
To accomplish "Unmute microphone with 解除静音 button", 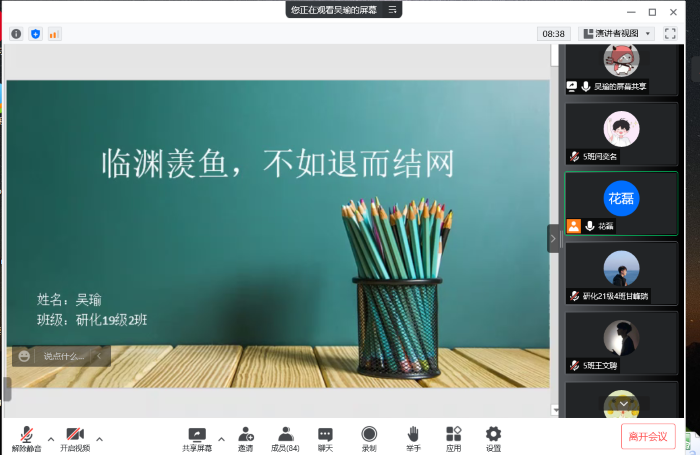I will [x=27, y=437].
